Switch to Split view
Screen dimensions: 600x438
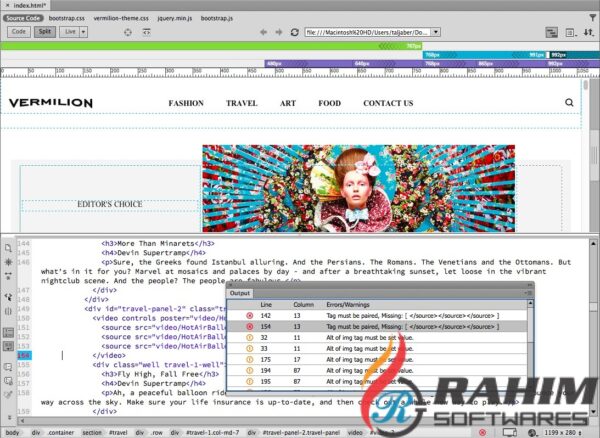[45, 32]
